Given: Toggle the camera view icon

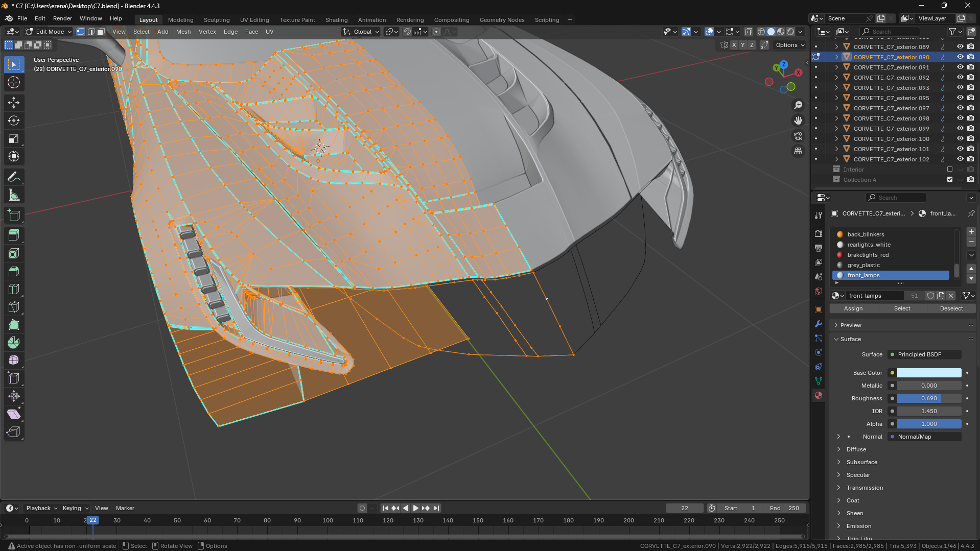Looking at the screenshot, I should (798, 136).
